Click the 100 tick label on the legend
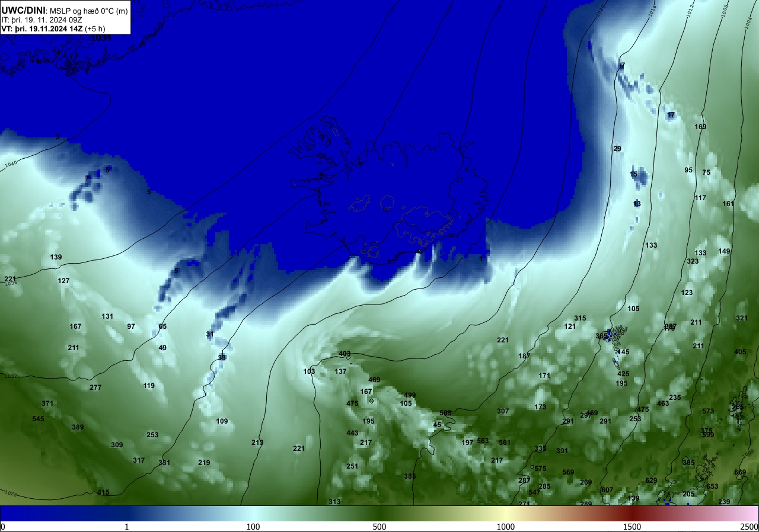Image resolution: width=759 pixels, height=532 pixels. coord(253,527)
